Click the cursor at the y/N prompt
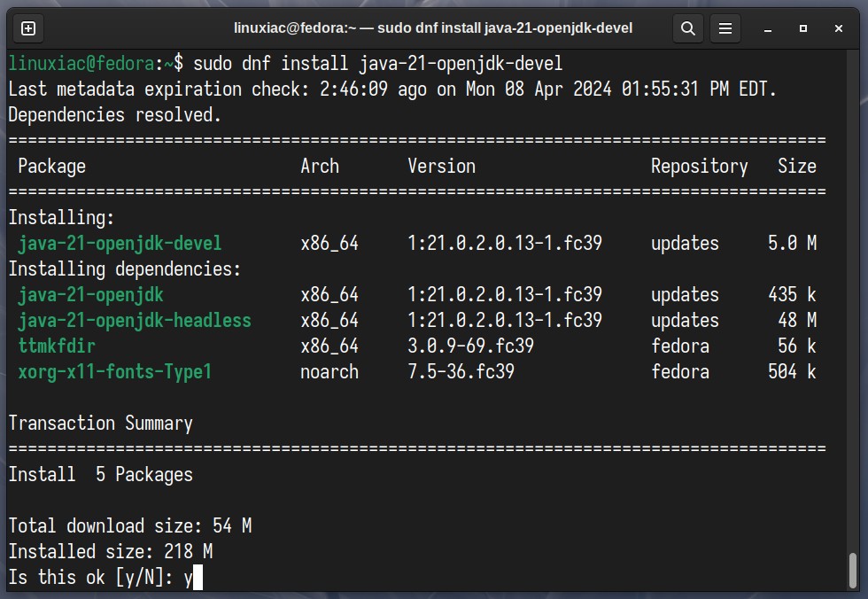The image size is (868, 599). pyautogui.click(x=198, y=578)
